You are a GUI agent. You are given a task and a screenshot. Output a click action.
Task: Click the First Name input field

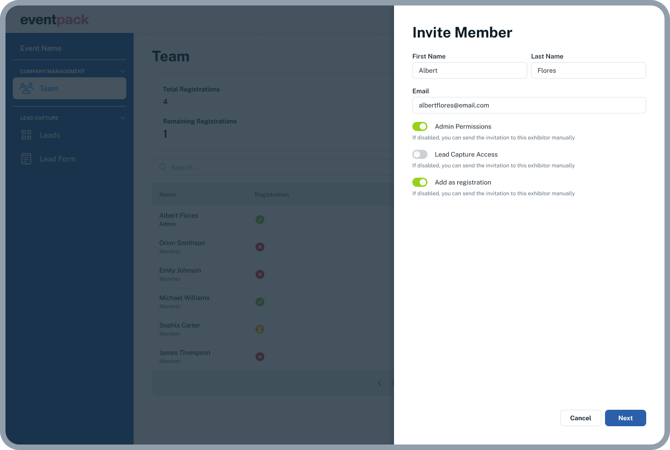click(x=469, y=71)
